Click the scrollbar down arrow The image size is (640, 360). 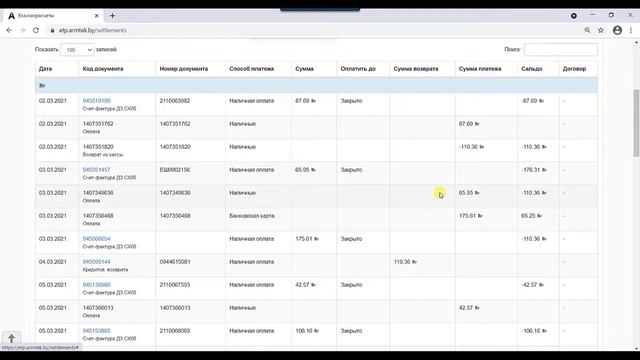(x=636, y=349)
